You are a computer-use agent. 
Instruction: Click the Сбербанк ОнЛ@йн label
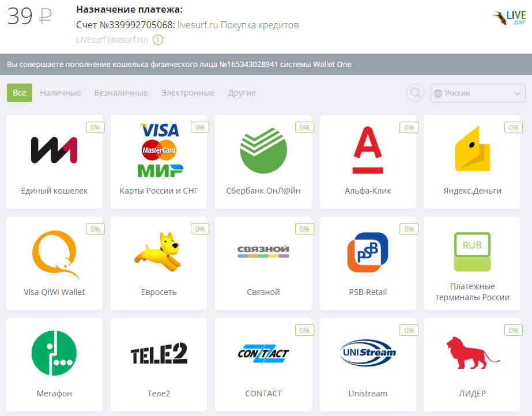pyautogui.click(x=263, y=191)
